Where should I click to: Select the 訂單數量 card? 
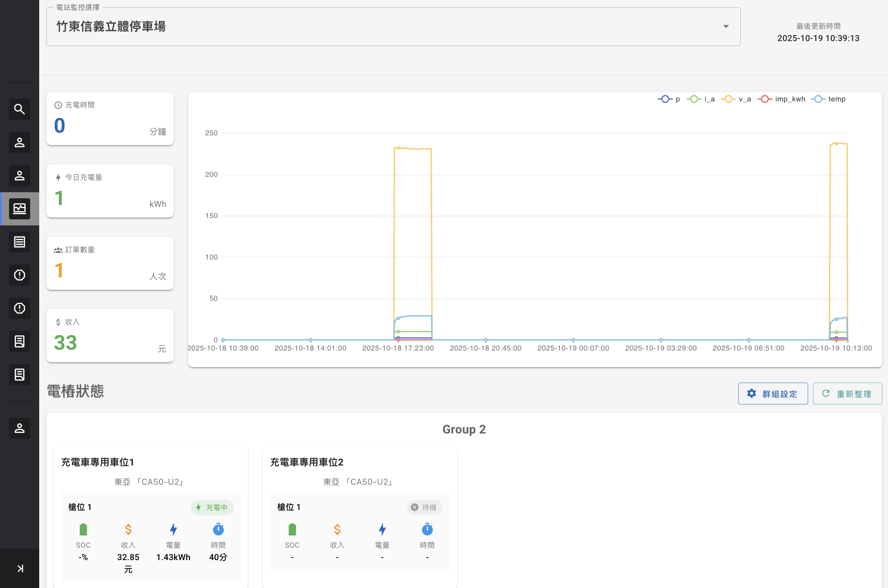click(110, 263)
